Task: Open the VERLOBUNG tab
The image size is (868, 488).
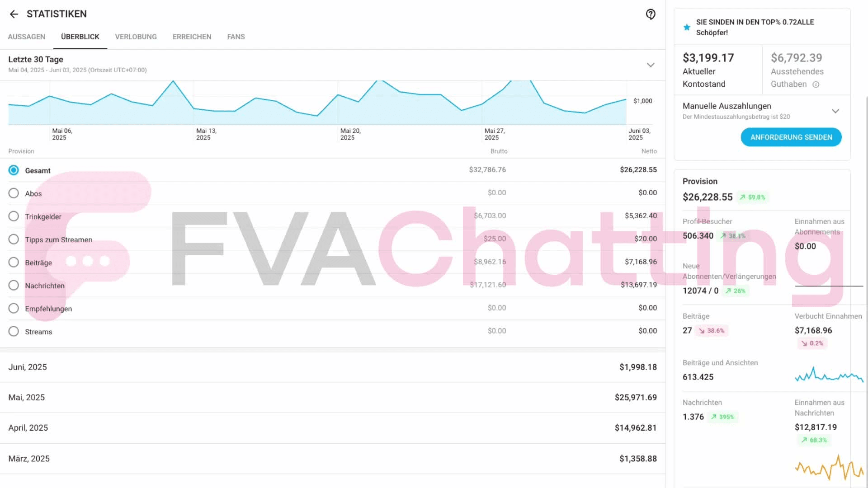Action: [x=136, y=37]
